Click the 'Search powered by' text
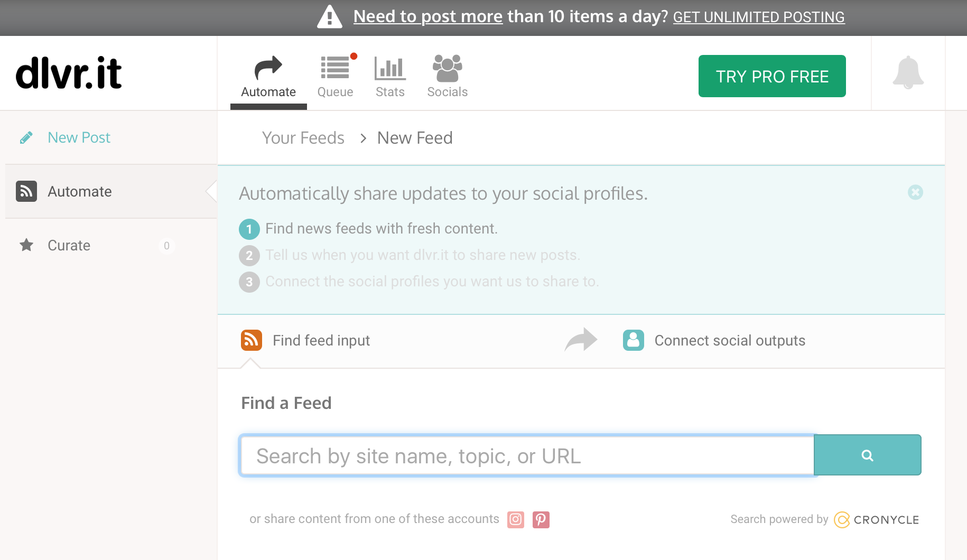967x560 pixels. point(779,519)
